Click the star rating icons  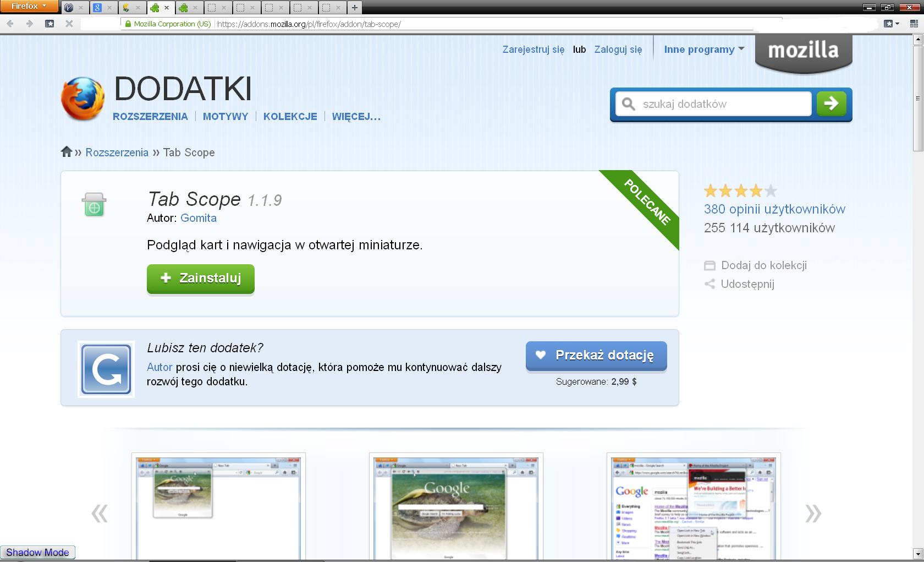click(x=740, y=191)
